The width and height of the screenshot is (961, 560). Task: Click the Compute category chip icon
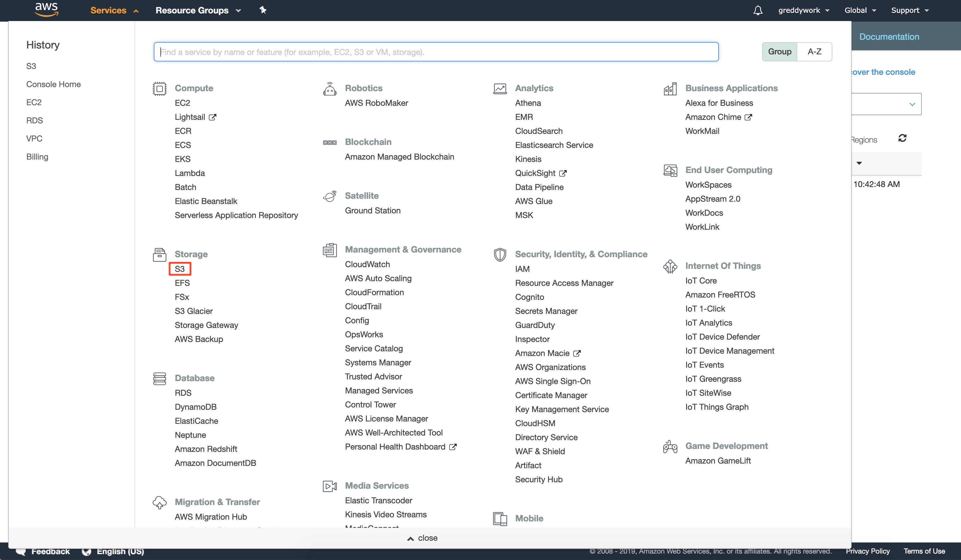click(159, 89)
